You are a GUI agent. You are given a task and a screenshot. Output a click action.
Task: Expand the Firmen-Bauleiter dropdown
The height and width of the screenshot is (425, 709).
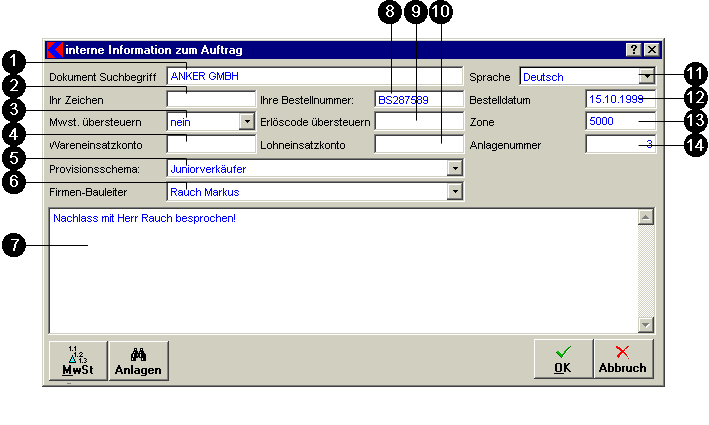click(455, 191)
